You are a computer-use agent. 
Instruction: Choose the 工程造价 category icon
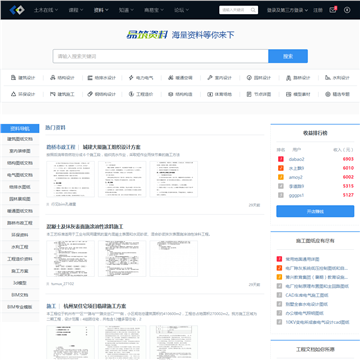click(x=131, y=94)
